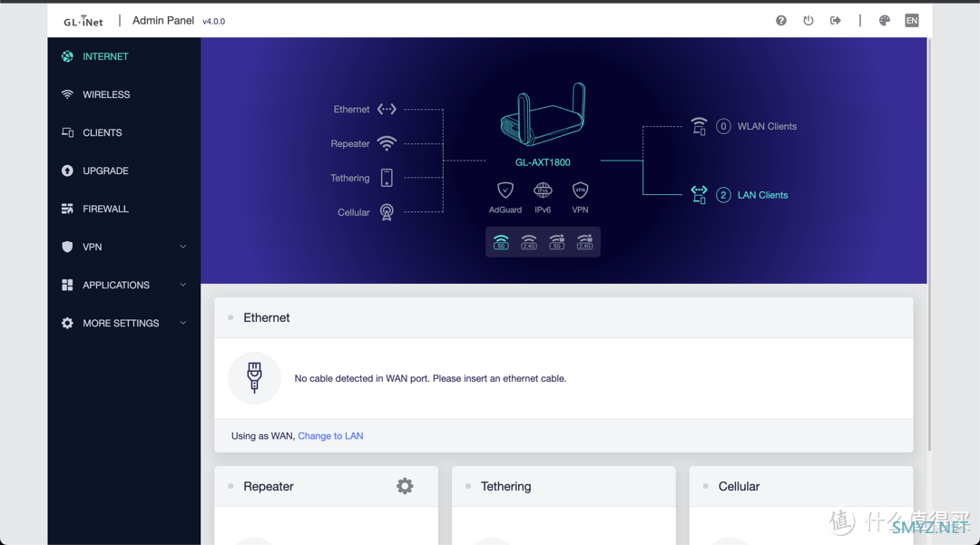Open LAN Clients label
This screenshot has height=545, width=980.
tap(762, 195)
